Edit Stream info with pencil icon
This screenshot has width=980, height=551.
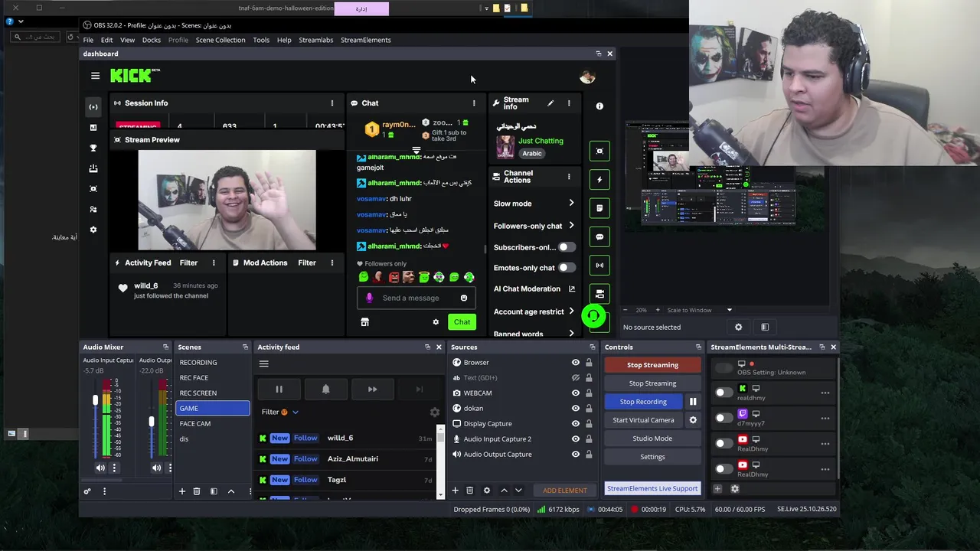(x=550, y=103)
